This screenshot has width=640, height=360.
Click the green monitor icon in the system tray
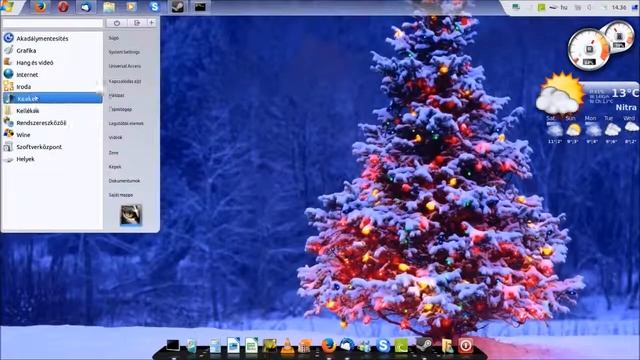click(516, 7)
